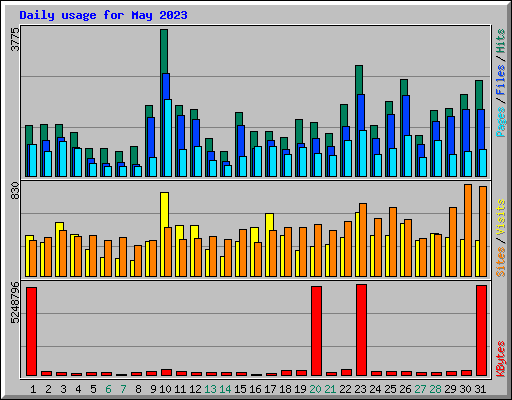Click the red KBytes legend label
512x400 pixels.
(501, 359)
